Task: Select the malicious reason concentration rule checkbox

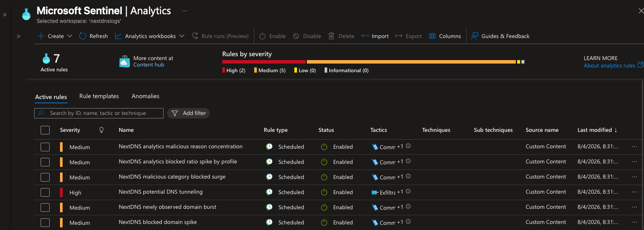Action: [45, 147]
